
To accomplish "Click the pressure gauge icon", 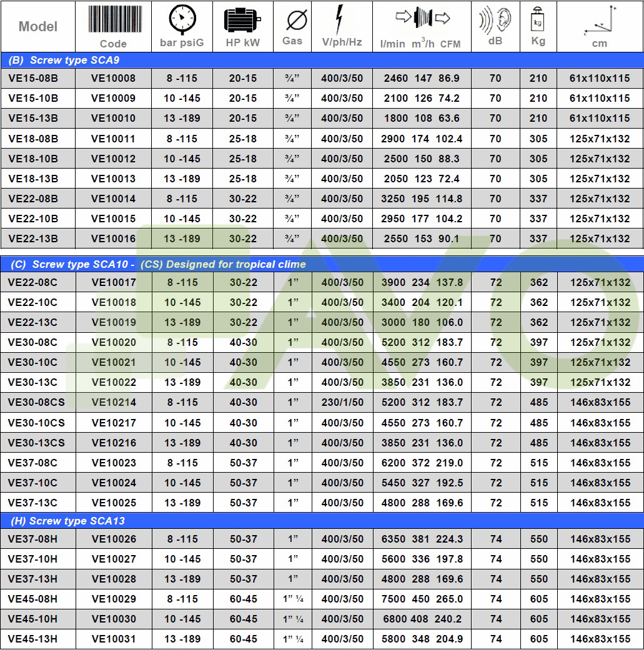I will 182,20.
